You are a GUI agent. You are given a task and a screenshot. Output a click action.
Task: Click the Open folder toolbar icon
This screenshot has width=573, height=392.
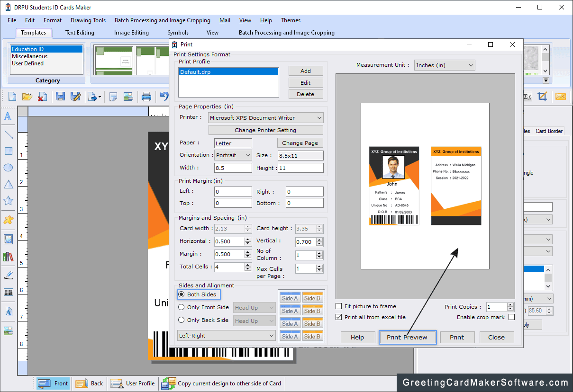(27, 97)
